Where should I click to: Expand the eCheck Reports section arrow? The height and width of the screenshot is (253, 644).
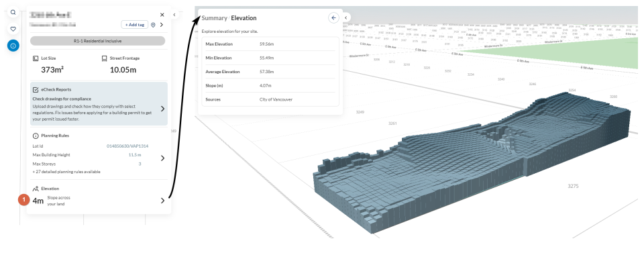coord(162,109)
